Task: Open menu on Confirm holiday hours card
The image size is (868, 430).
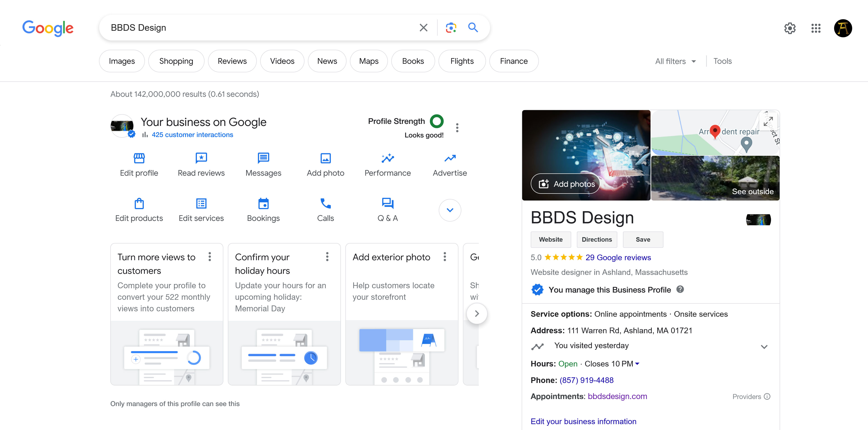Action: pos(327,257)
